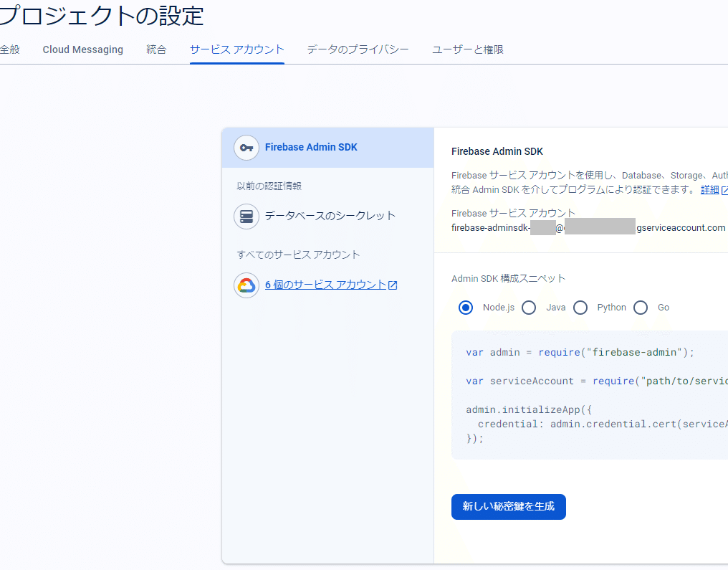Open the ユーザーと権限 tab
728x570 pixels.
[466, 49]
